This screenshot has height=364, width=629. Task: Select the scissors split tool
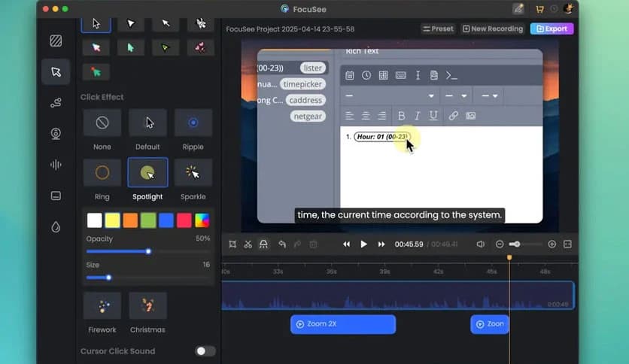coord(248,244)
